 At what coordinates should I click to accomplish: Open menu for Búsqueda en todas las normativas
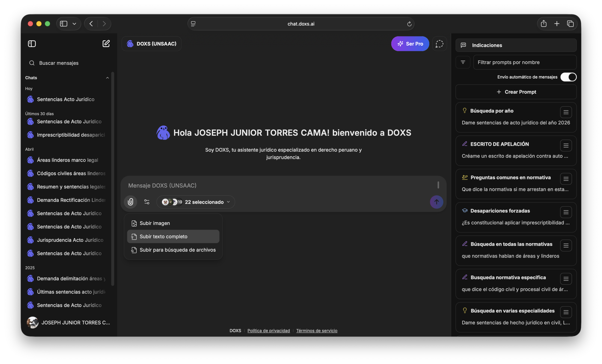[566, 245]
